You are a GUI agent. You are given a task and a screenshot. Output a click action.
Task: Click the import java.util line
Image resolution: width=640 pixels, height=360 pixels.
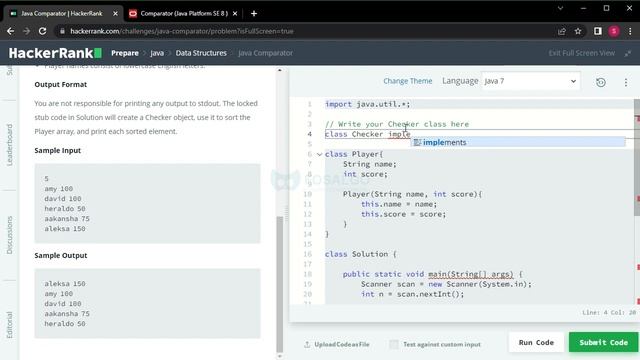(367, 104)
